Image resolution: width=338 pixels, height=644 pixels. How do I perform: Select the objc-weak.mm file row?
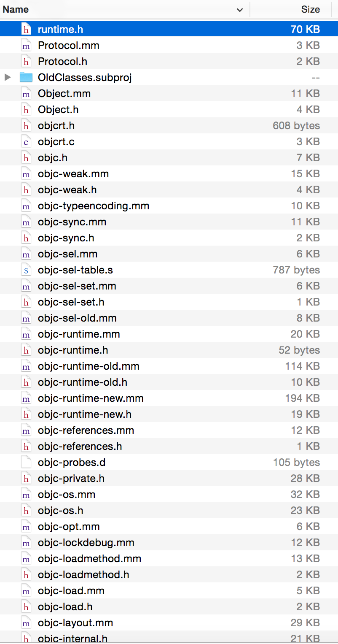click(x=73, y=174)
